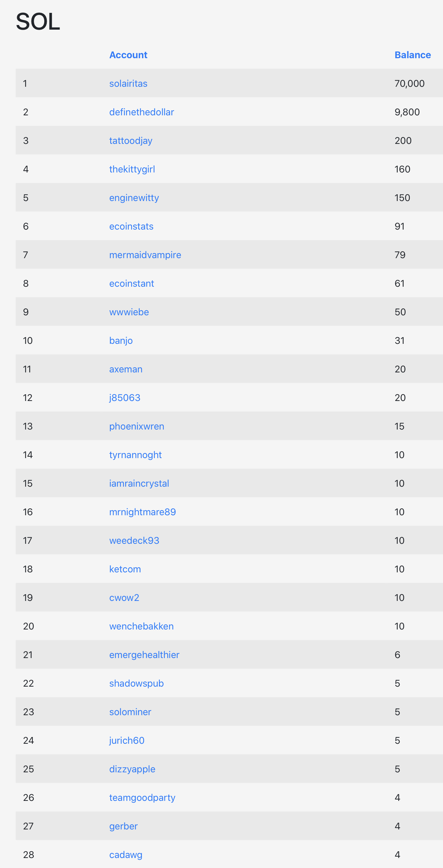This screenshot has height=868, width=443.
Task: View the axeman account page
Action: [126, 369]
